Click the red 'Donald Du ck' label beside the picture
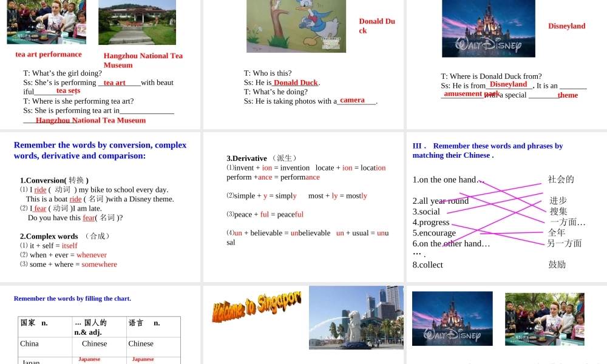This screenshot has width=607, height=364. tap(377, 26)
